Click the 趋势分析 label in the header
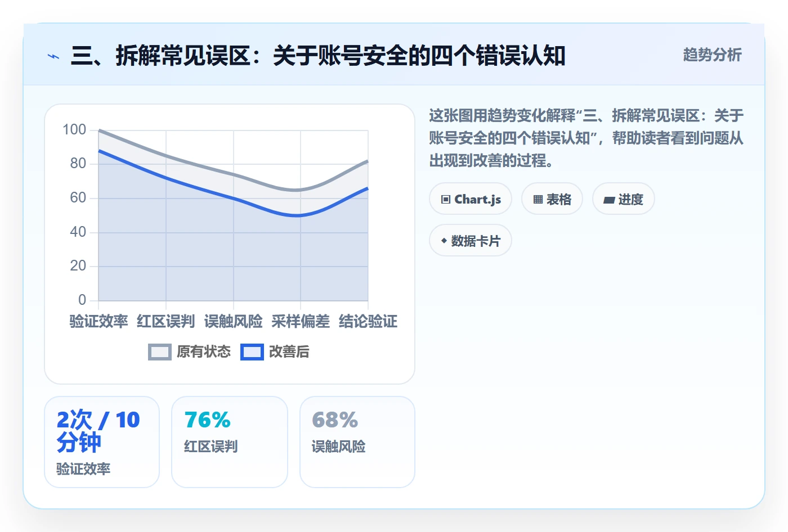The height and width of the screenshot is (532, 788). coord(713,55)
